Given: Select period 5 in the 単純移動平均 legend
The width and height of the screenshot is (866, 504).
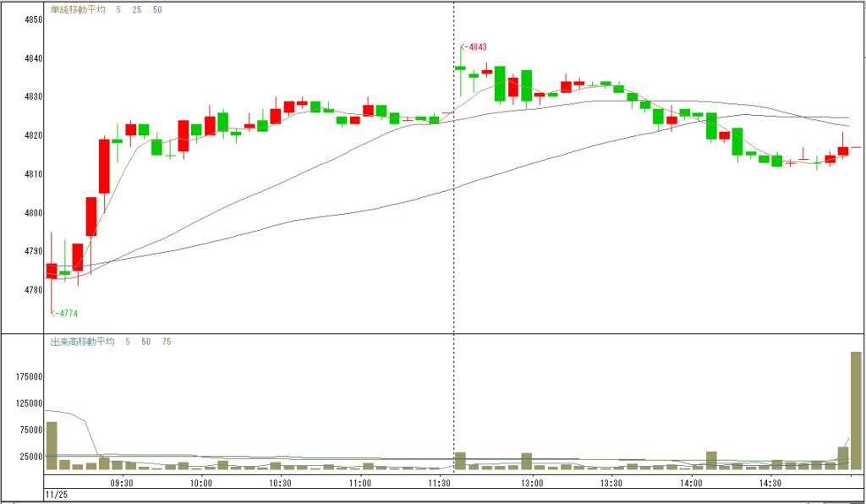Looking at the screenshot, I should pos(118,10).
